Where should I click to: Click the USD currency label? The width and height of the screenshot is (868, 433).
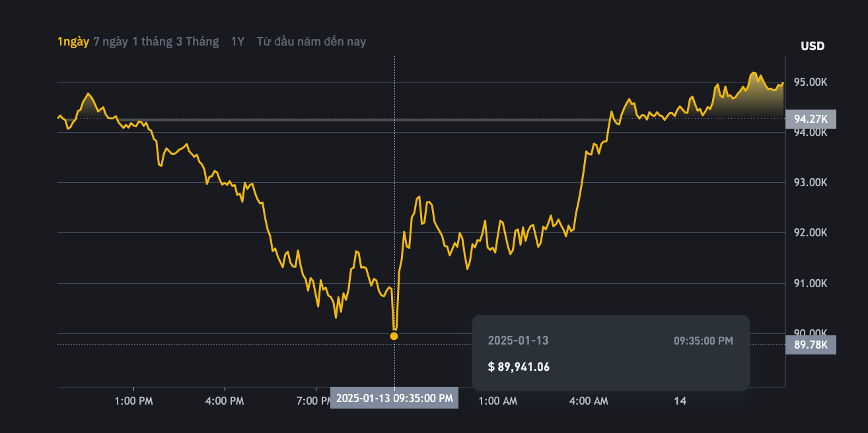click(x=812, y=46)
